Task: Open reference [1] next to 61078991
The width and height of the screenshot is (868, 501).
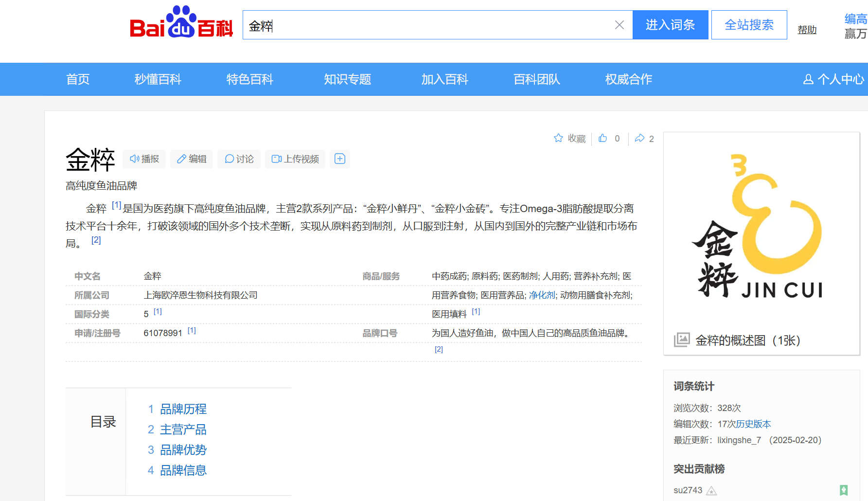Action: [192, 331]
